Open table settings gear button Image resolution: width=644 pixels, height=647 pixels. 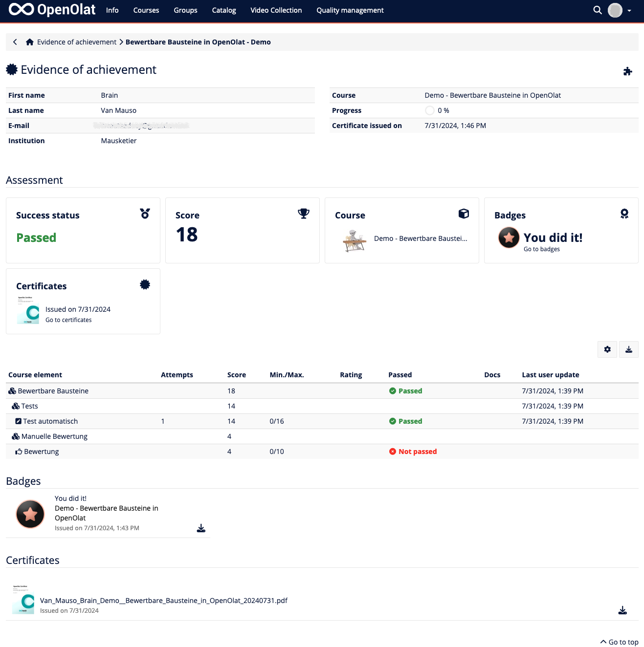click(607, 349)
